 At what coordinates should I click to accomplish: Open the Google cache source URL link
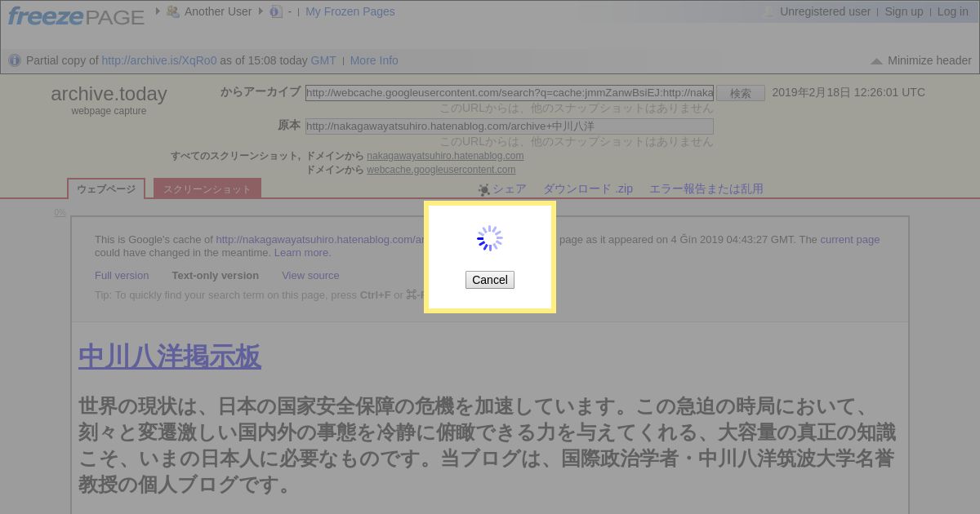coord(320,240)
